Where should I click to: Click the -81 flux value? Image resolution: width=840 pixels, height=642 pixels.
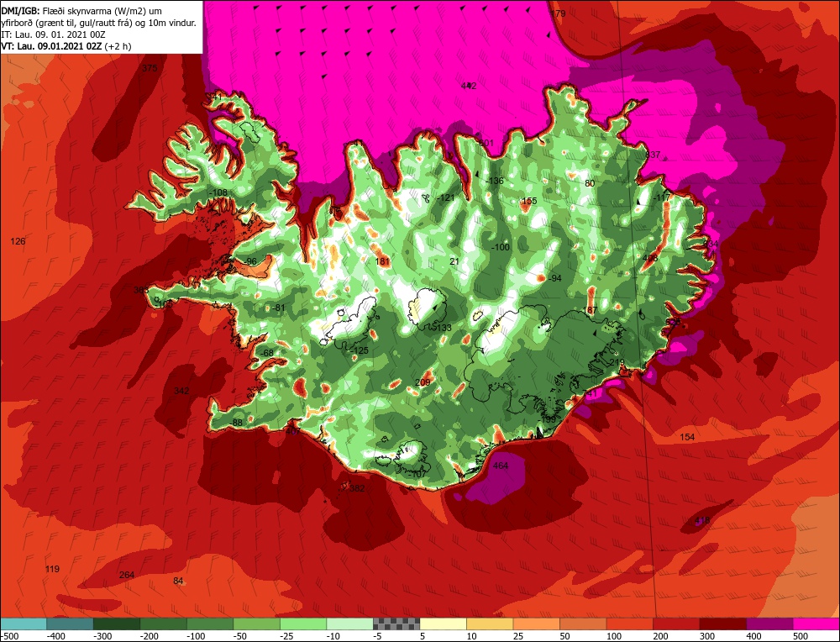point(278,308)
